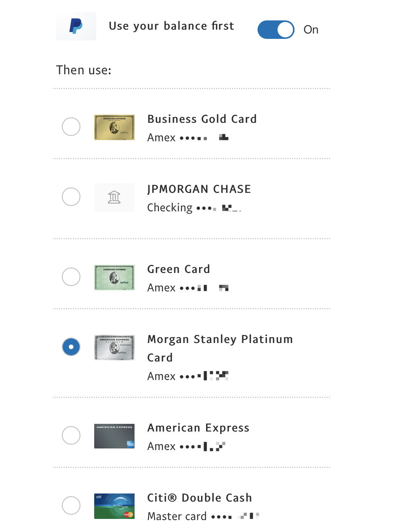The width and height of the screenshot is (396, 532).
Task: Click the PayPal logo icon
Action: click(76, 26)
